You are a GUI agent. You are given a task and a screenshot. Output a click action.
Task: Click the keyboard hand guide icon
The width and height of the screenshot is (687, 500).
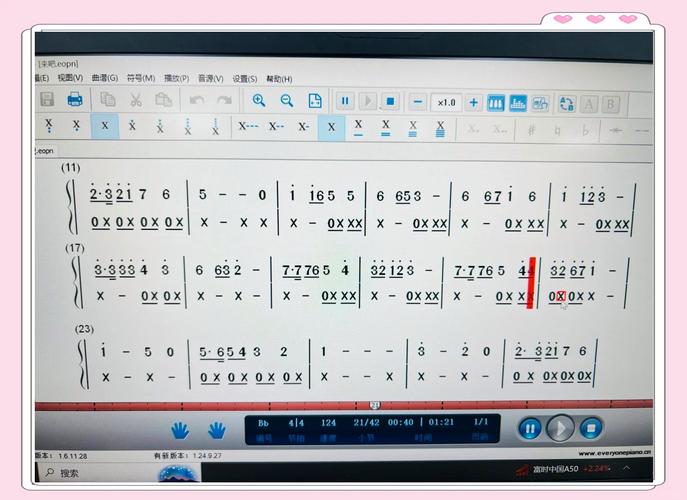point(540,104)
